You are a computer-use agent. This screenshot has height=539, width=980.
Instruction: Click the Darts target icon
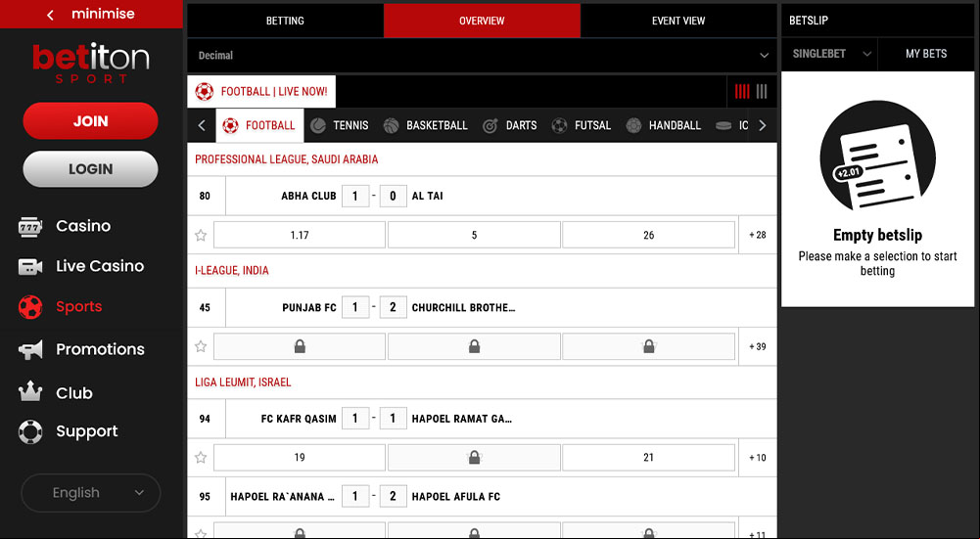point(490,125)
